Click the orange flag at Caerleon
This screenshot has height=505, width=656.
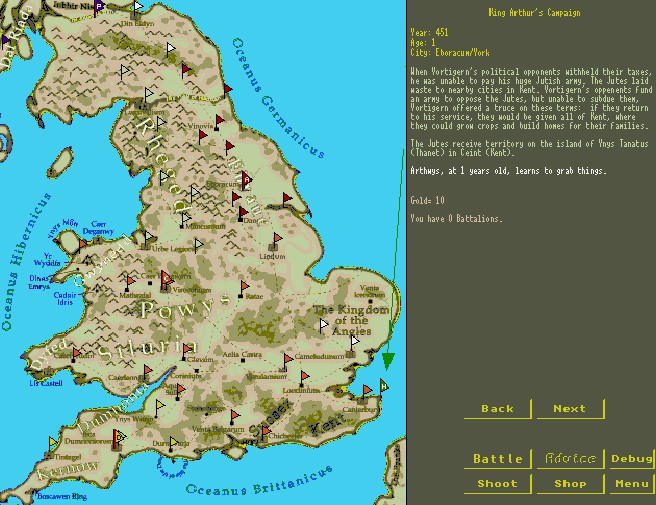147,372
